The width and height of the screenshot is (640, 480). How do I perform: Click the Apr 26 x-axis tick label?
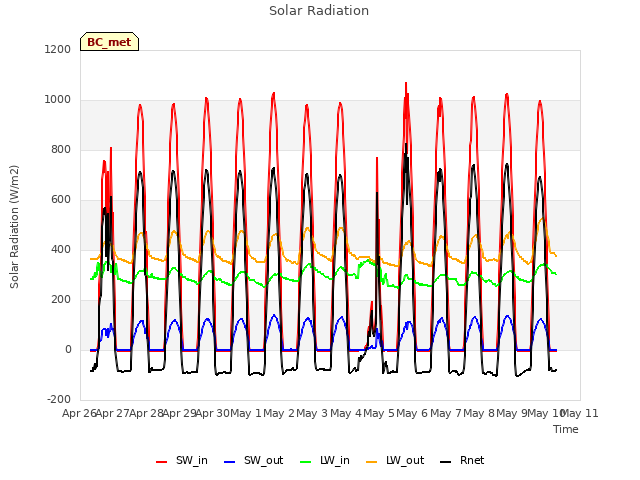79,413
